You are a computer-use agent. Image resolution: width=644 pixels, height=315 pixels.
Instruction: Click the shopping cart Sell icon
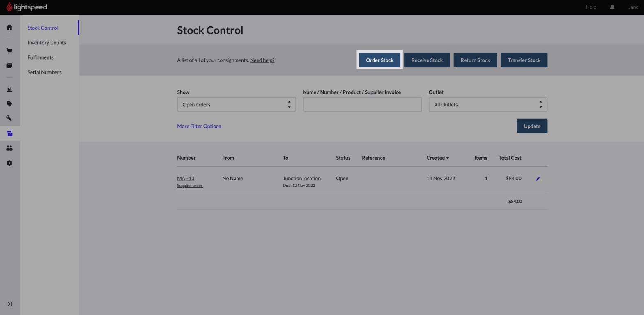[x=9, y=51]
